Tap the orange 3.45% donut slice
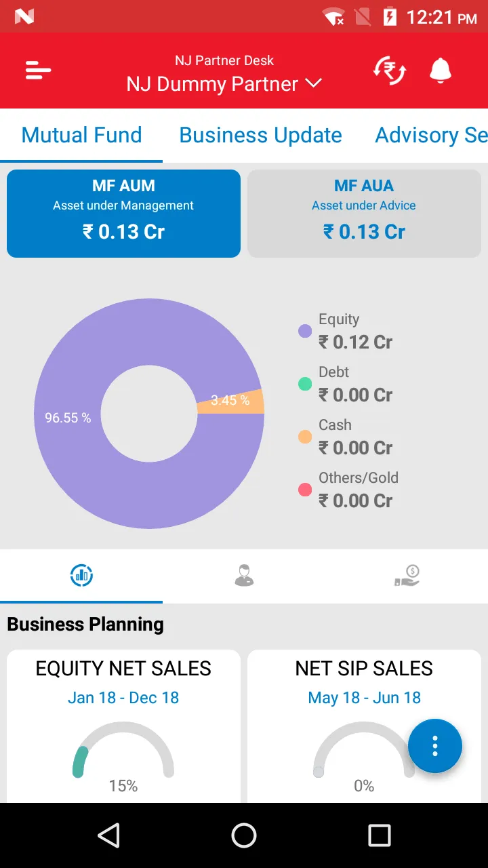Image resolution: width=488 pixels, height=868 pixels. tap(230, 401)
